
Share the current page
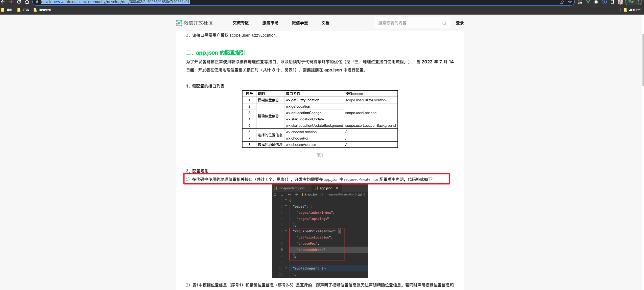pyautogui.click(x=562, y=2)
